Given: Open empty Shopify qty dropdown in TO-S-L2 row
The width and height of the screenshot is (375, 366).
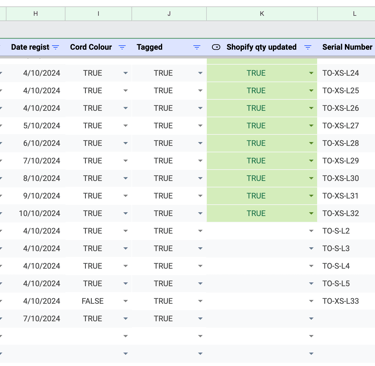Looking at the screenshot, I should click(311, 231).
